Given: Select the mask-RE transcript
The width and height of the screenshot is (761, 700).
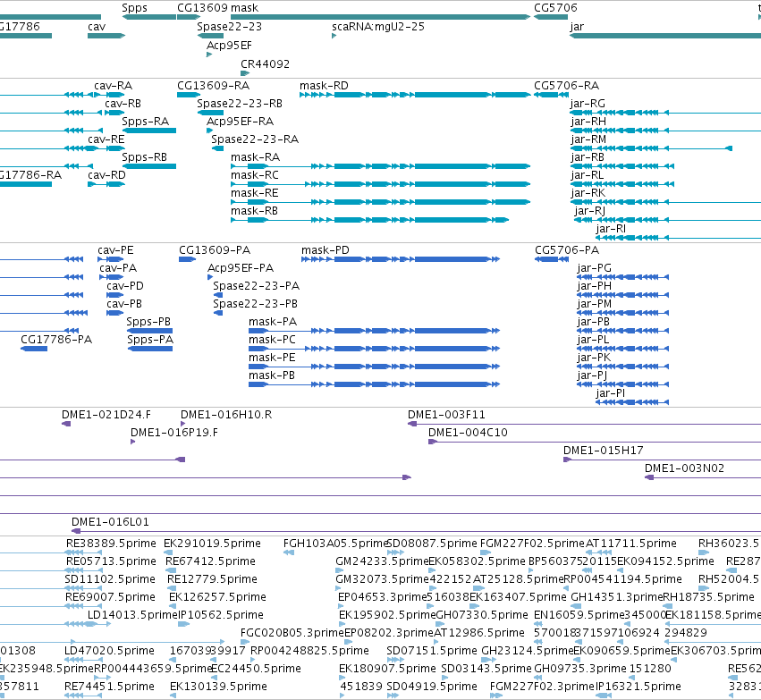Looking at the screenshot, I should coord(254,193).
